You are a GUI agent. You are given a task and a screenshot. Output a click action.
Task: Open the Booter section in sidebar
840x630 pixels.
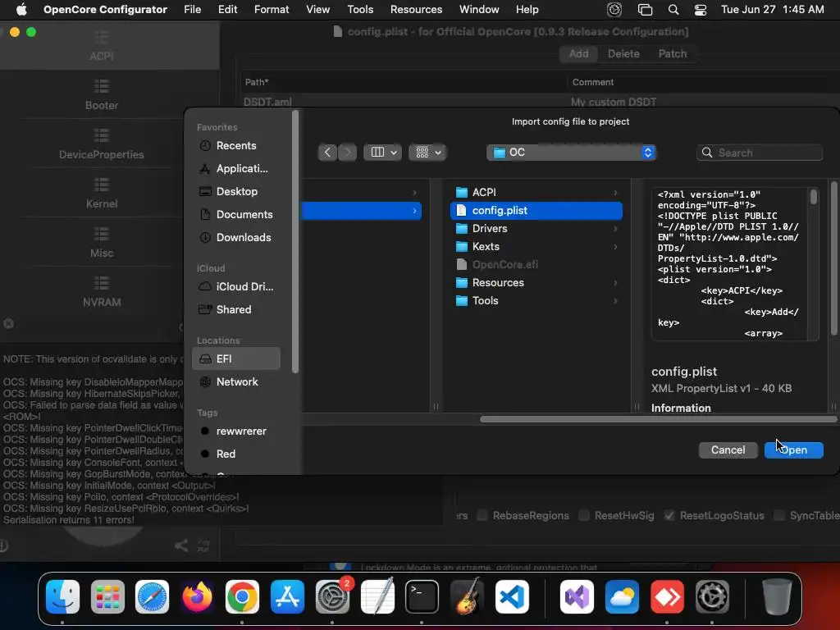point(101,95)
